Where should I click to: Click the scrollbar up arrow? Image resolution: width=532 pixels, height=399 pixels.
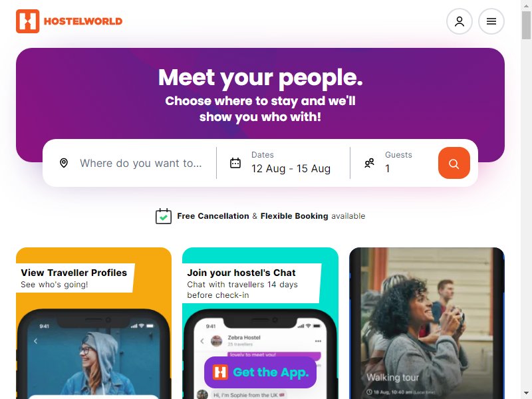tap(527, 5)
